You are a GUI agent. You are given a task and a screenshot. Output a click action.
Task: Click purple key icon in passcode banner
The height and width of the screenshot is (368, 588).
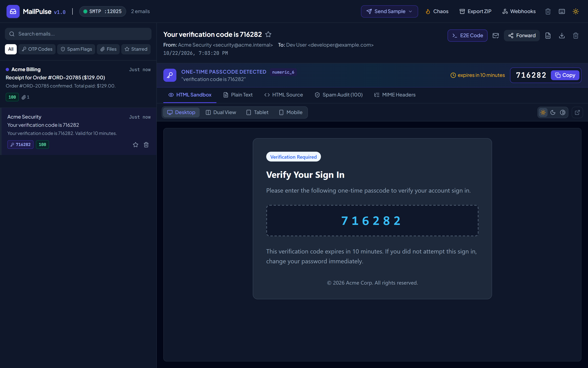170,75
